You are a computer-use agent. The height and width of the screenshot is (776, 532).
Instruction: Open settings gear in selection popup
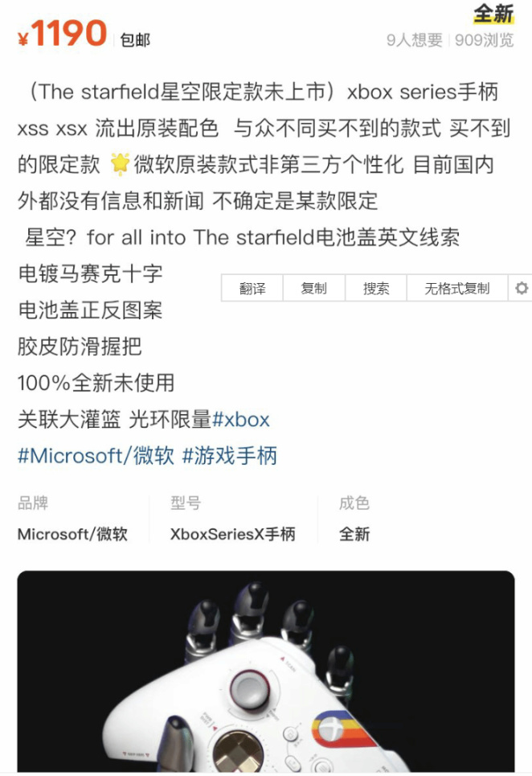(x=521, y=288)
